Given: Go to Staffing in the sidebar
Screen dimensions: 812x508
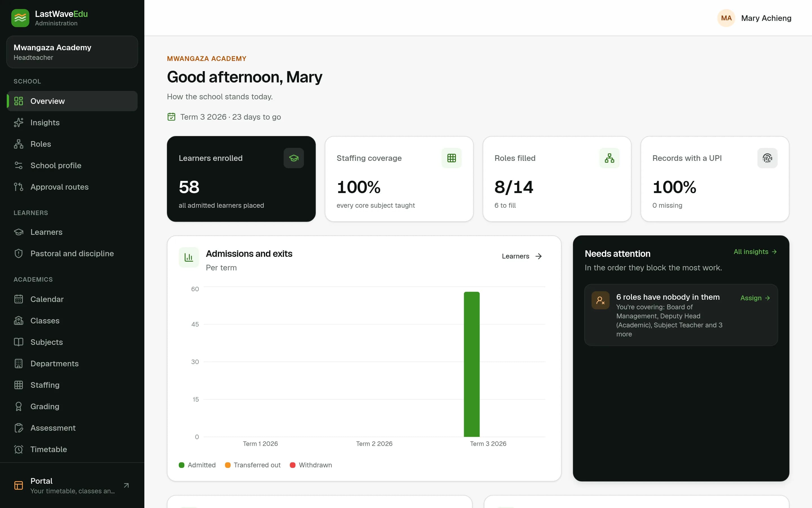Looking at the screenshot, I should click(72, 385).
